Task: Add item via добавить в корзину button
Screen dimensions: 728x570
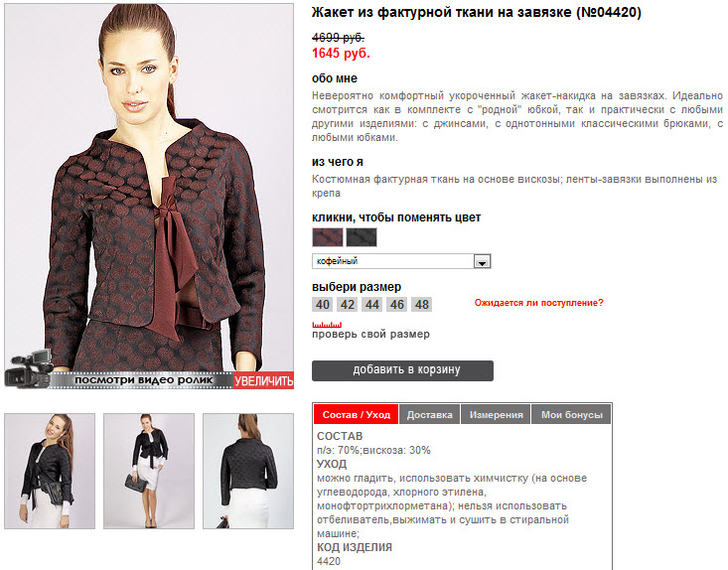Action: [x=402, y=370]
